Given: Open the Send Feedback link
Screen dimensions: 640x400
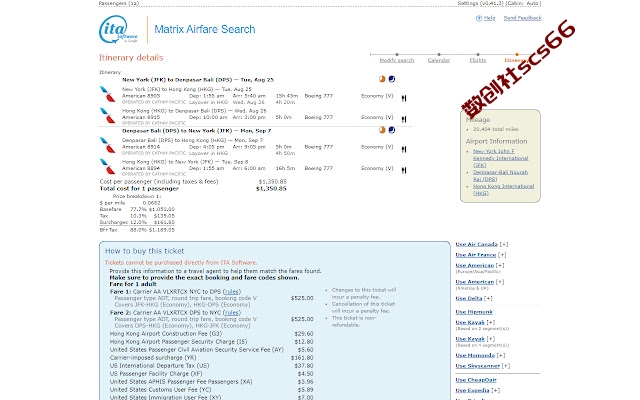Looking at the screenshot, I should (522, 18).
